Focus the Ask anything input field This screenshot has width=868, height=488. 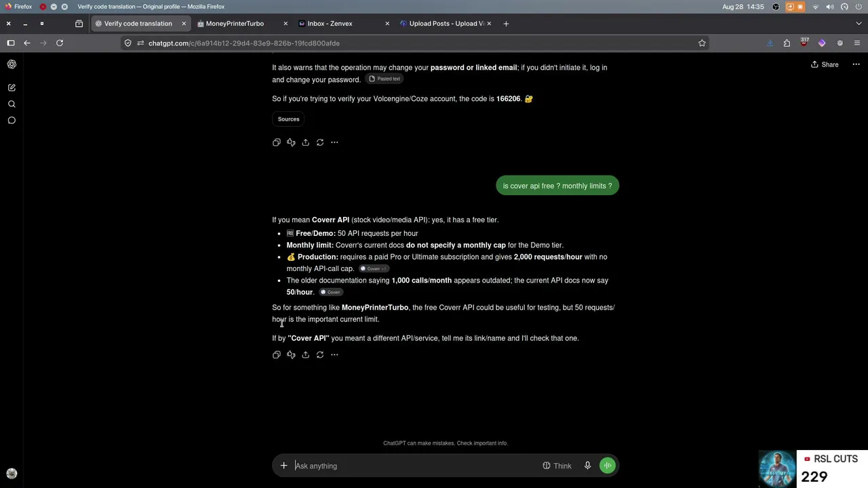[x=415, y=466]
